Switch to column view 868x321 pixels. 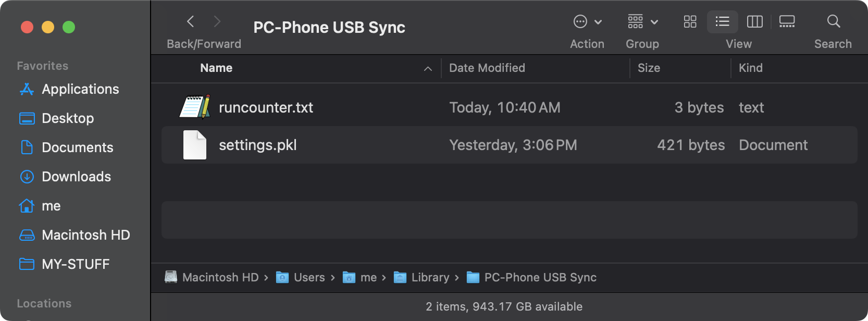coord(754,21)
